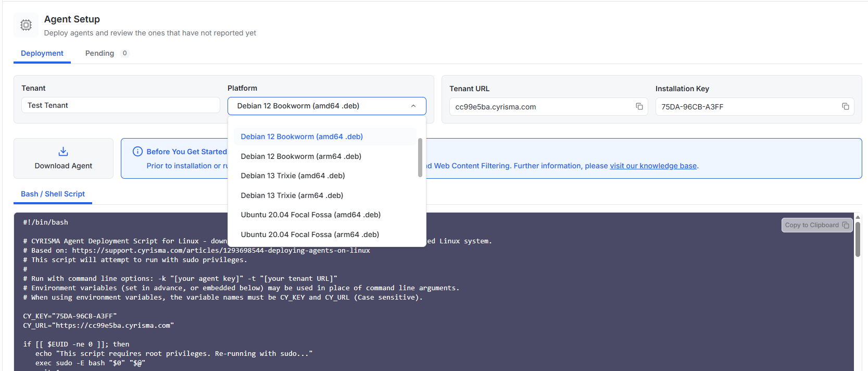Click the Before You Get Started info icon
Image resolution: width=868 pixels, height=371 pixels.
137,152
